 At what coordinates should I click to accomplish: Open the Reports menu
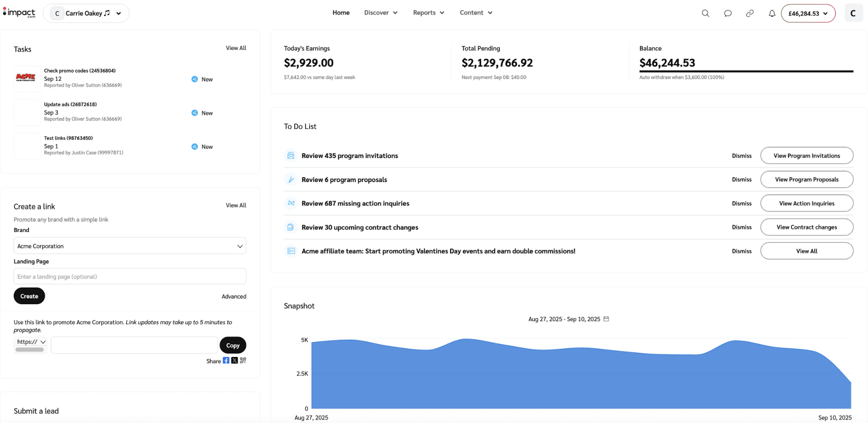pos(429,13)
